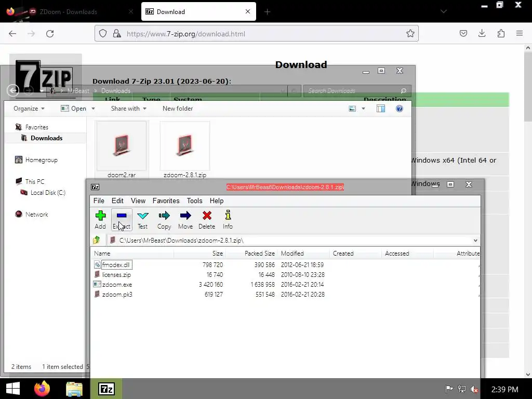
Task: Open 7-Zip Favorites menu
Action: pyautogui.click(x=166, y=201)
